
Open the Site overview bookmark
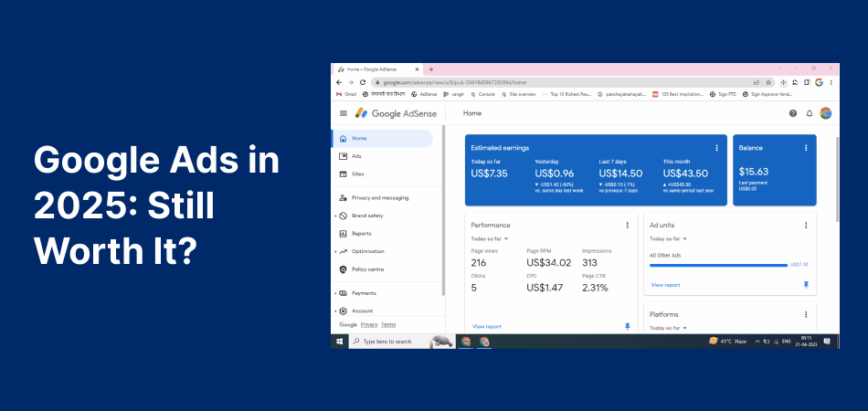click(x=518, y=94)
